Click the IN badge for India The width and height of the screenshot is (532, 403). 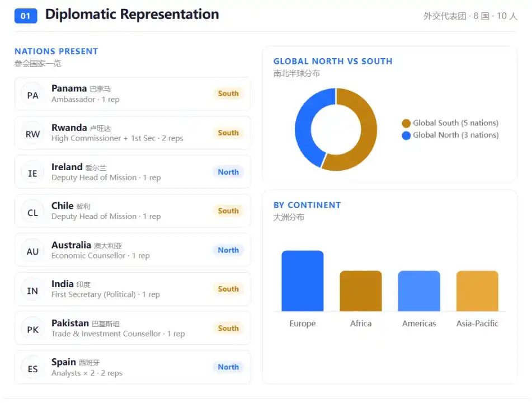(32, 290)
